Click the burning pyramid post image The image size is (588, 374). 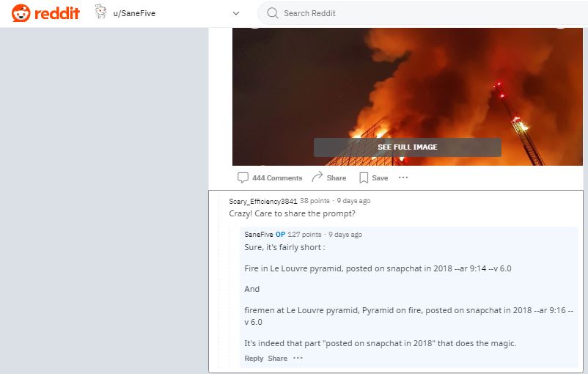(x=407, y=96)
